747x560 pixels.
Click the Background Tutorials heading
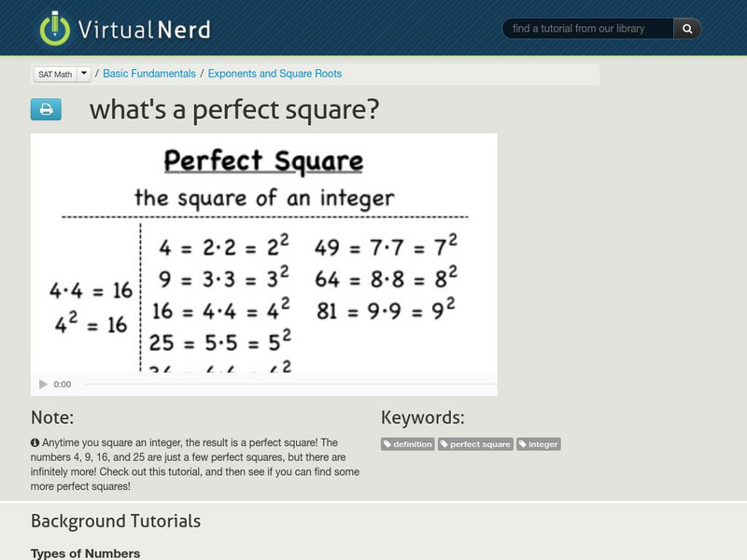116,521
